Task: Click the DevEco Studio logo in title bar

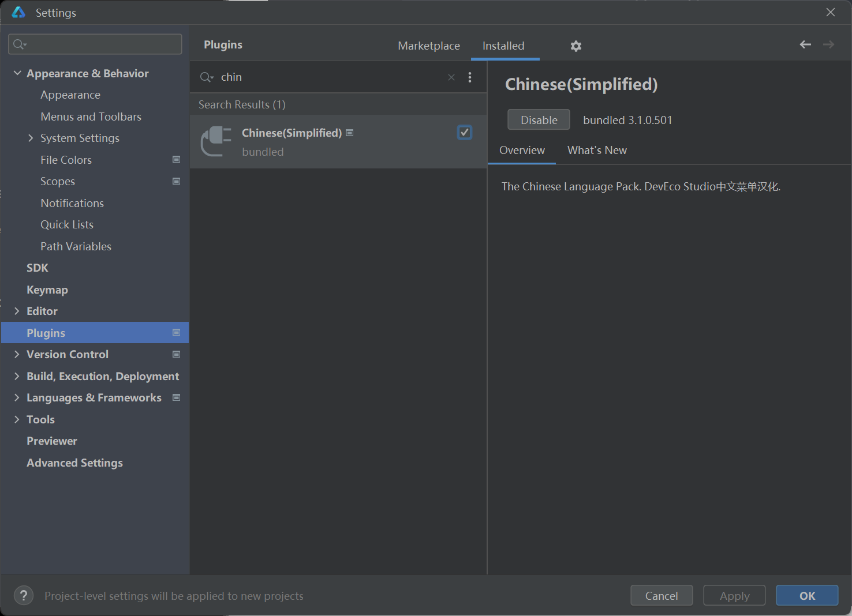Action: [x=18, y=12]
